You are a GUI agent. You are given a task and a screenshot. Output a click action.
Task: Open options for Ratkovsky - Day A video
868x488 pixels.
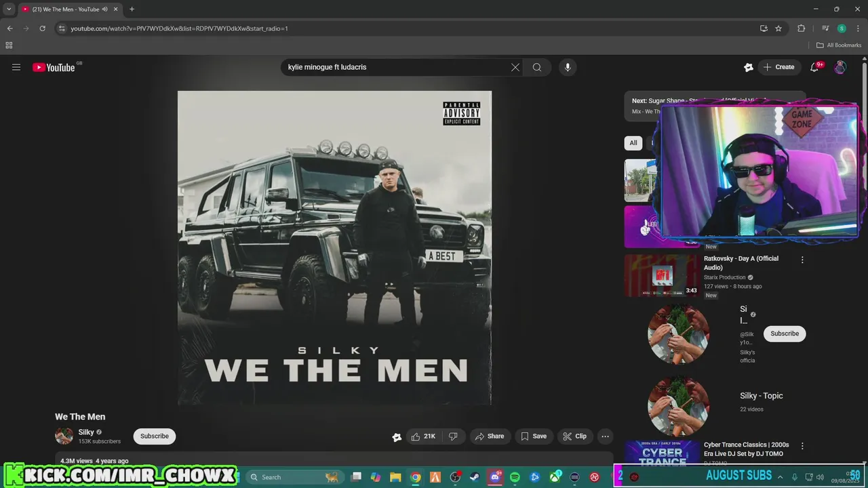coord(802,260)
